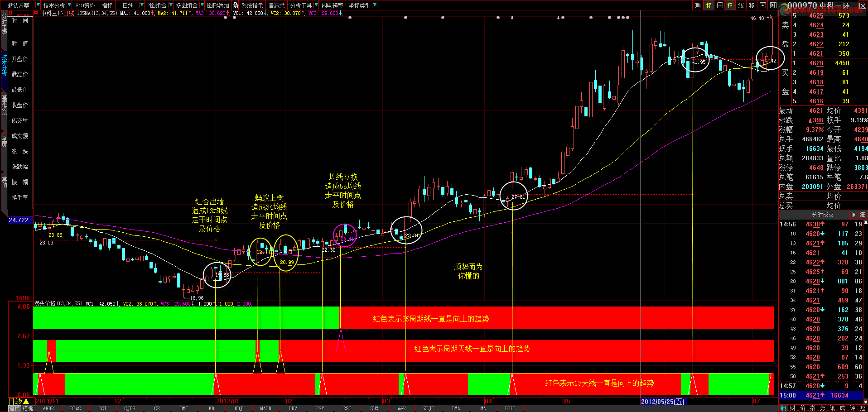868x412 pixels.
Task: Switch to the 短 tab at bottom-right
Action: point(863,408)
